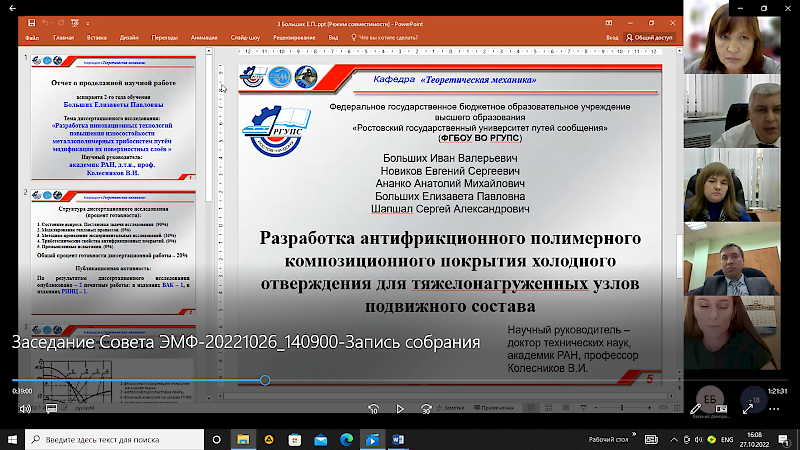Click the video player volume icon
Screen dimensions: 800x450
(x=24, y=408)
